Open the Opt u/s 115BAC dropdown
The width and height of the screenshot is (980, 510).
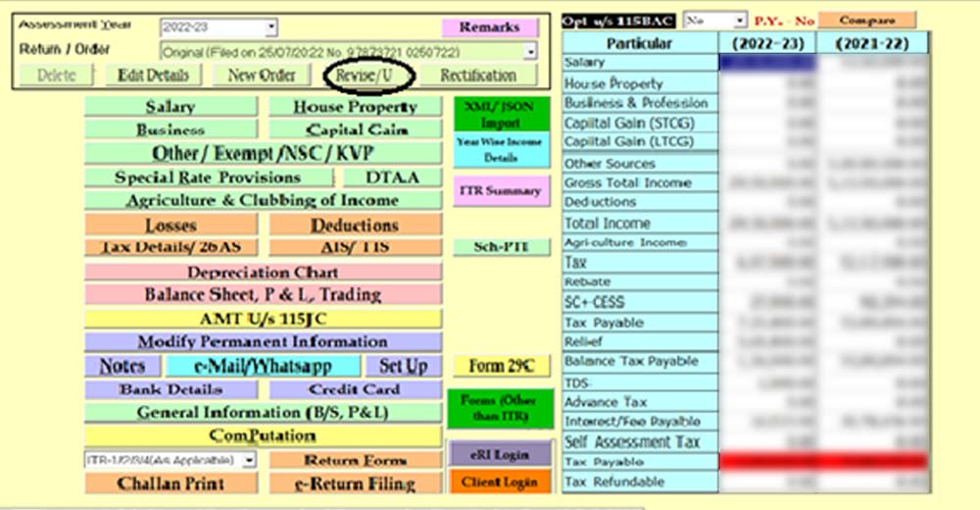click(x=741, y=21)
